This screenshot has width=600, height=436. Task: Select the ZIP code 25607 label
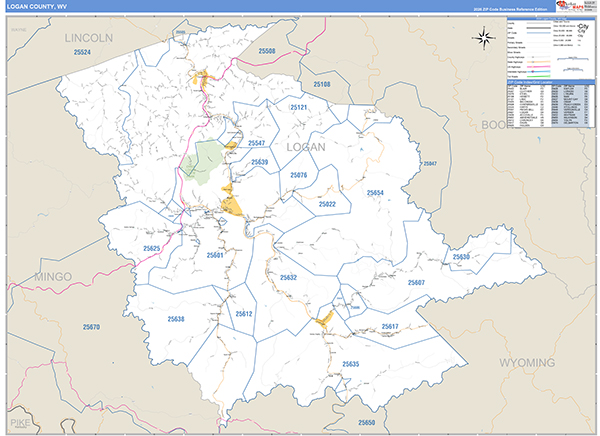pos(416,283)
